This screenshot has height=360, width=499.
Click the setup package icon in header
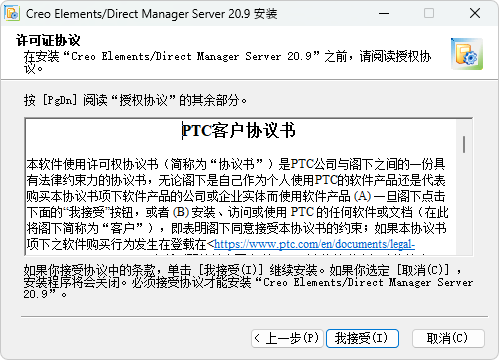point(467,54)
